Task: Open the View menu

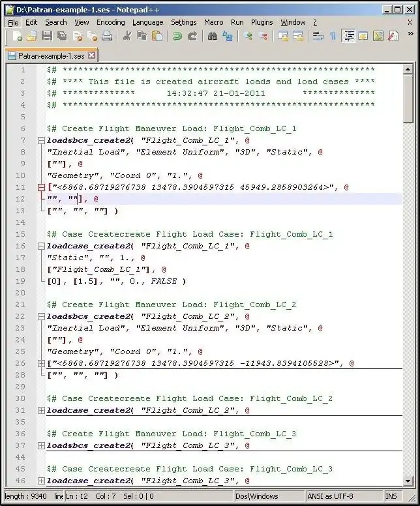Action: (82, 23)
